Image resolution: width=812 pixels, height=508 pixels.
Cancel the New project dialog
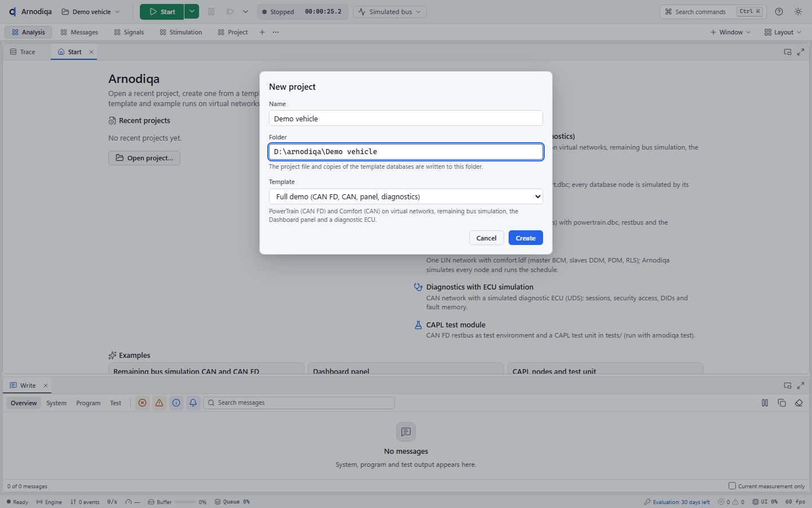(x=486, y=238)
